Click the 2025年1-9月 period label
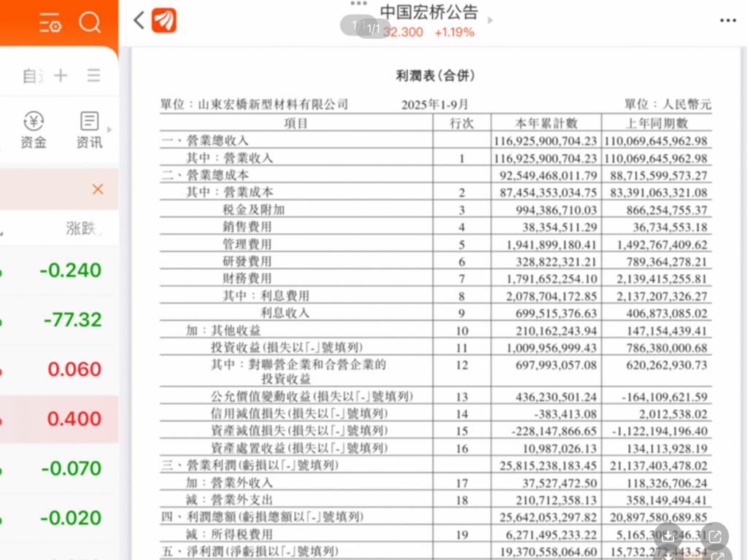Image resolution: width=747 pixels, height=560 pixels. pos(435,104)
